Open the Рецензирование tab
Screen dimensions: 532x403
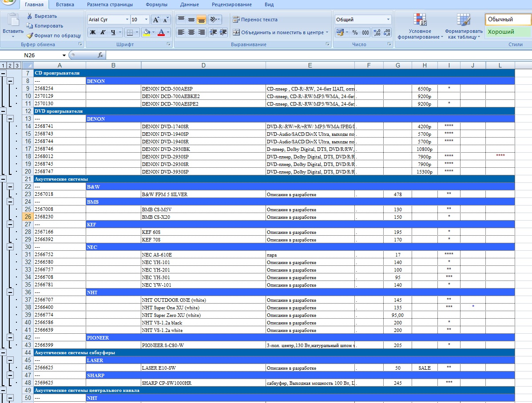[x=232, y=4]
